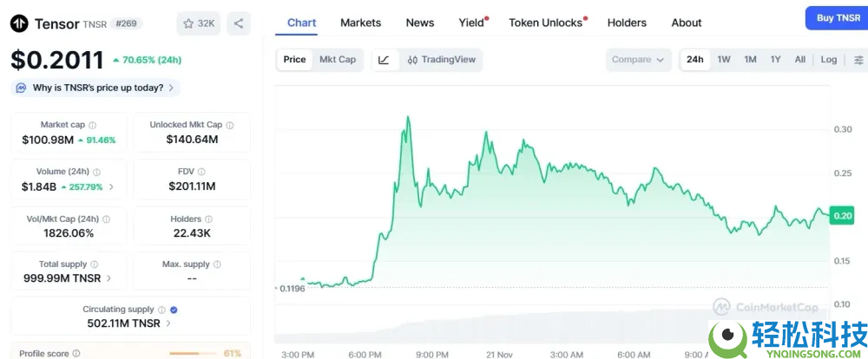
Task: Open "Why is TNSR's price up today?"
Action: (96, 88)
